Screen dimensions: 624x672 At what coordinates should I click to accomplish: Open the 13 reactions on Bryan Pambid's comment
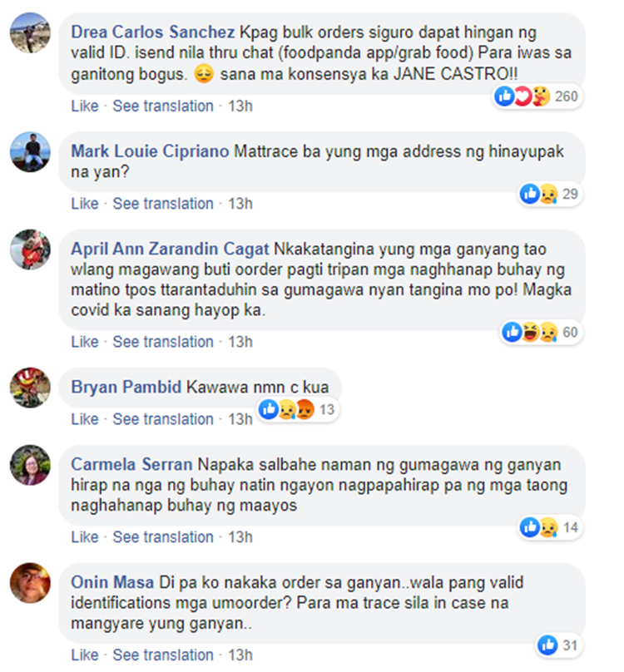(298, 409)
